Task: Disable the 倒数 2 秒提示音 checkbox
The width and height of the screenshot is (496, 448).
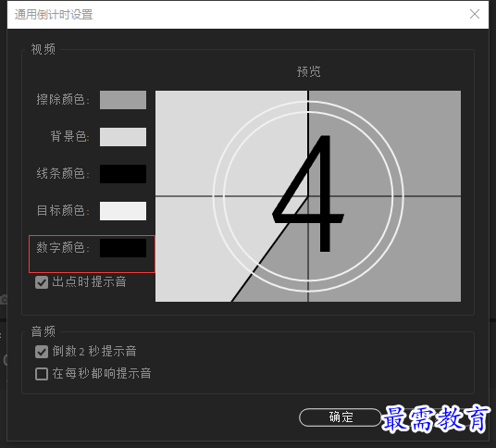Action: pos(42,352)
